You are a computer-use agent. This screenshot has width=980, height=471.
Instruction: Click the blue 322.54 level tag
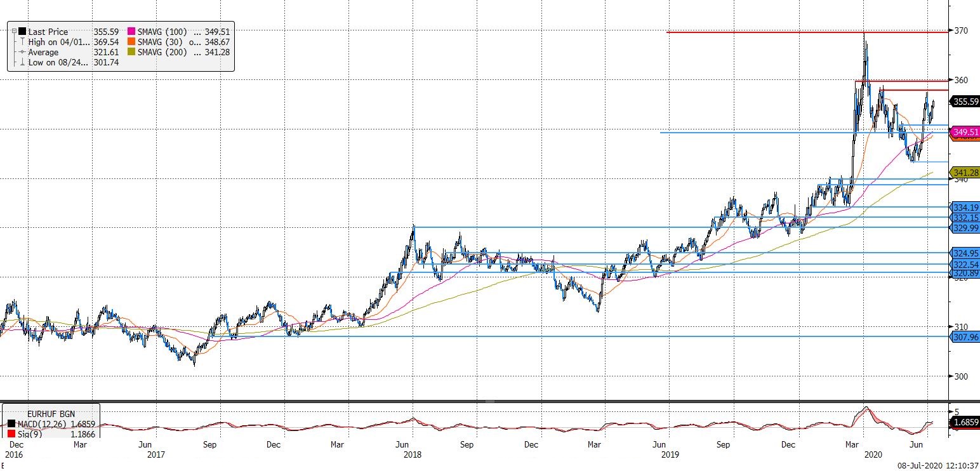pyautogui.click(x=965, y=264)
